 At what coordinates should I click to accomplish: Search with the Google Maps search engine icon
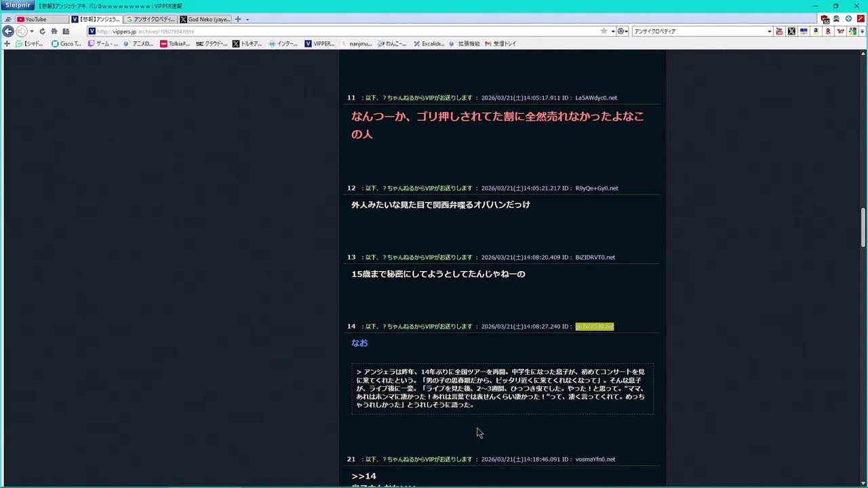[852, 31]
